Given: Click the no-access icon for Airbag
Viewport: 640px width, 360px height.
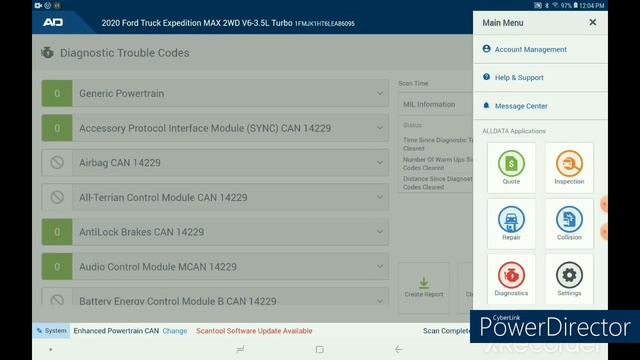Looking at the screenshot, I should (x=57, y=162).
